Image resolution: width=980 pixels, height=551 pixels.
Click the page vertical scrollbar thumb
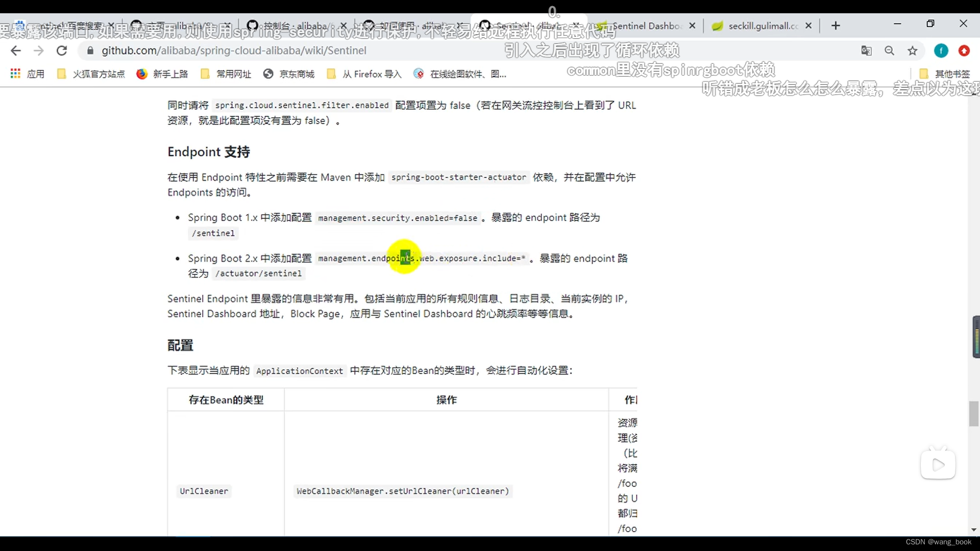(973, 414)
